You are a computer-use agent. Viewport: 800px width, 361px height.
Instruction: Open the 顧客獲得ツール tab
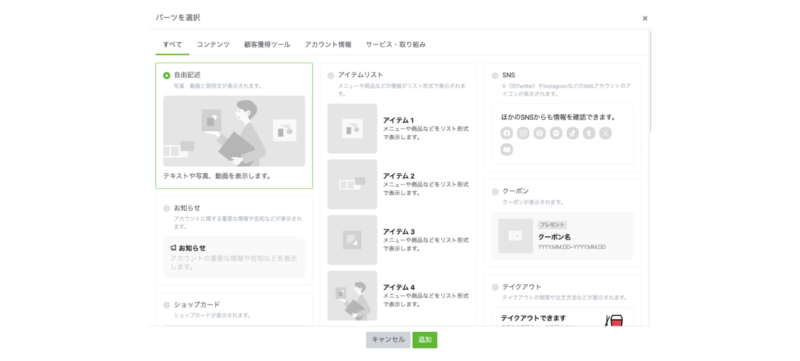267,44
